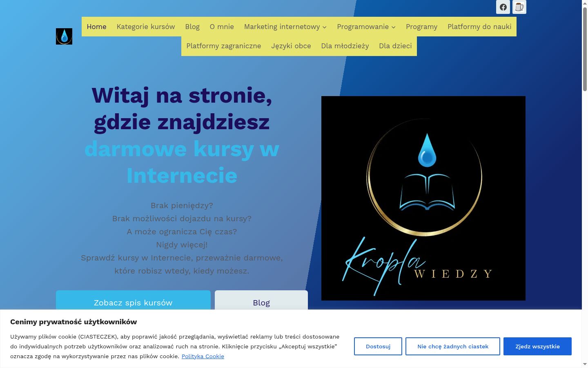588x368 pixels.
Task: Click the text 'Nigdy więcej!'
Action: [182, 245]
